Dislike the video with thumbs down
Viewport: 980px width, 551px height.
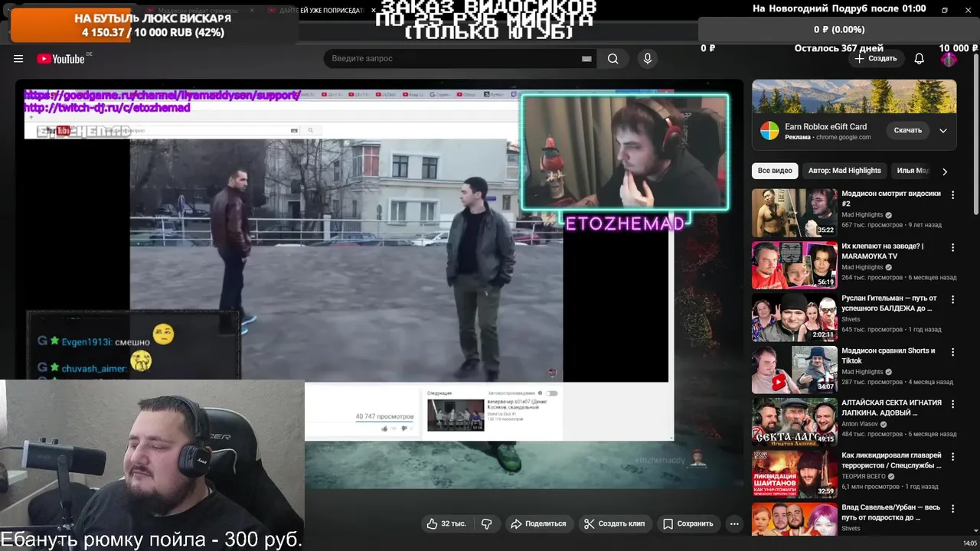coord(486,523)
